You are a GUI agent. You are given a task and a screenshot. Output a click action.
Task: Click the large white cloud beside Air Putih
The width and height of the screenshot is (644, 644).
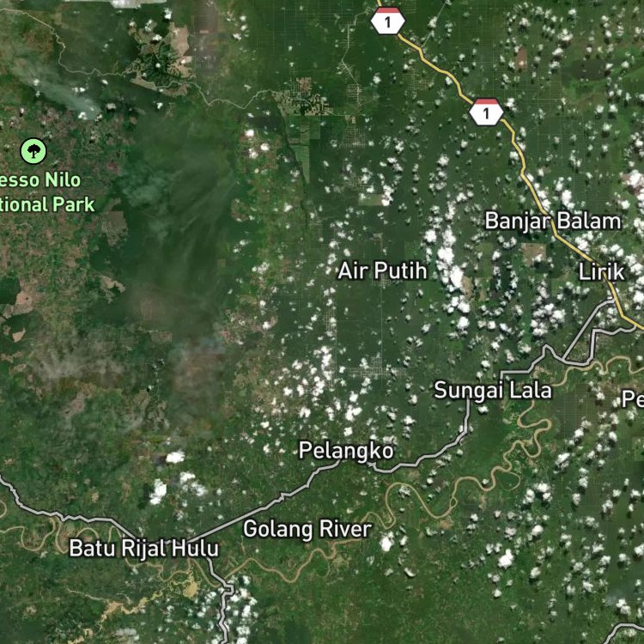pos(452,263)
